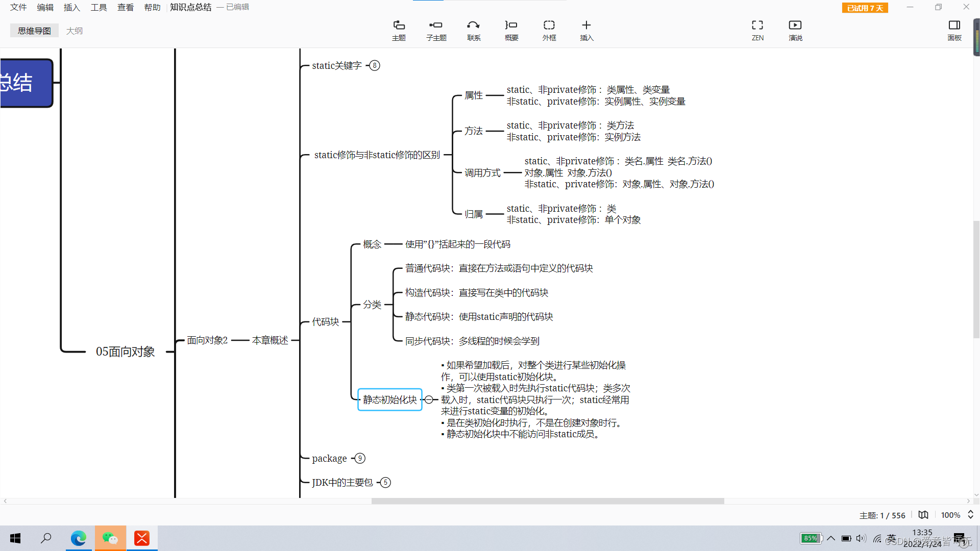Expand package collapsed node 9
The height and width of the screenshot is (551, 980).
pos(360,458)
